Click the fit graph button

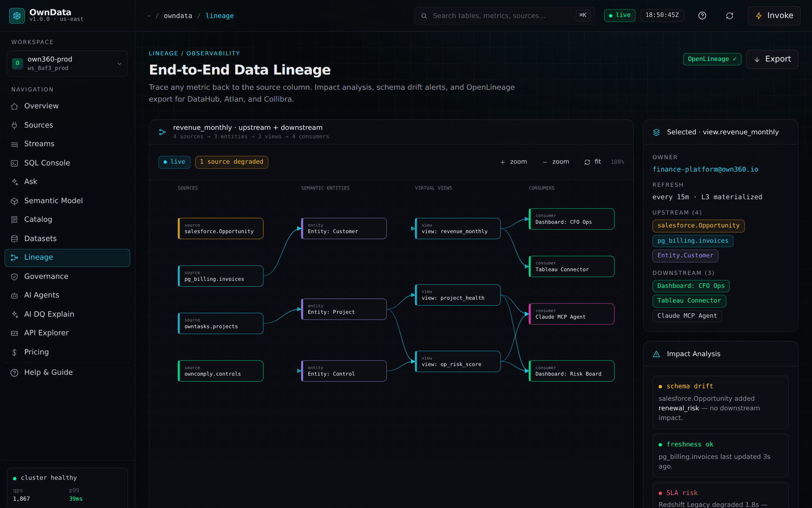pos(593,162)
